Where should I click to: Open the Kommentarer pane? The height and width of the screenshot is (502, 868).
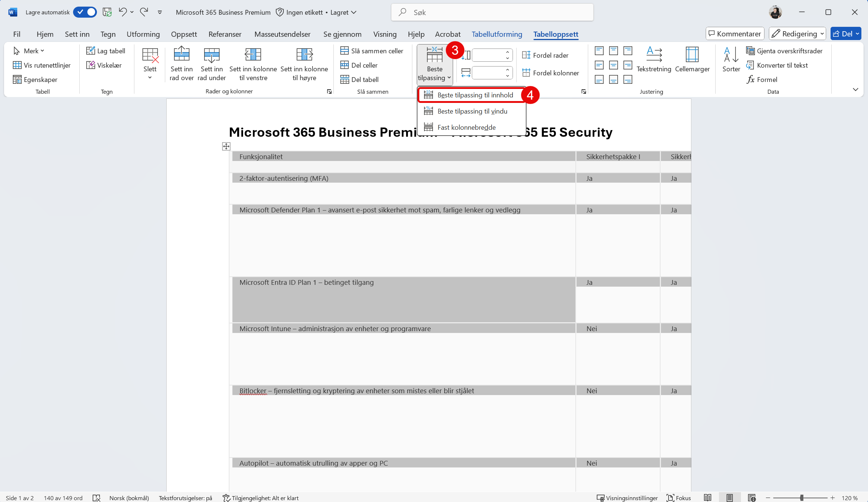735,34
